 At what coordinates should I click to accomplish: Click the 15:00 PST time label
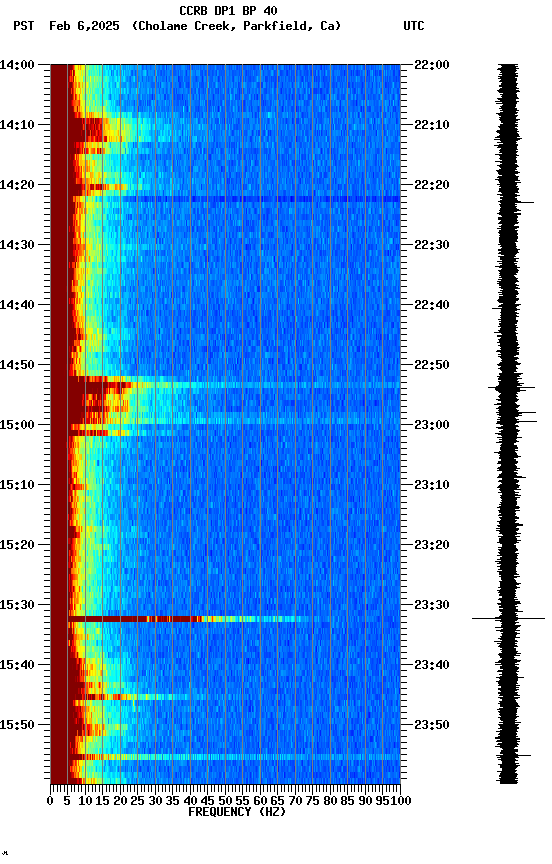coord(17,425)
